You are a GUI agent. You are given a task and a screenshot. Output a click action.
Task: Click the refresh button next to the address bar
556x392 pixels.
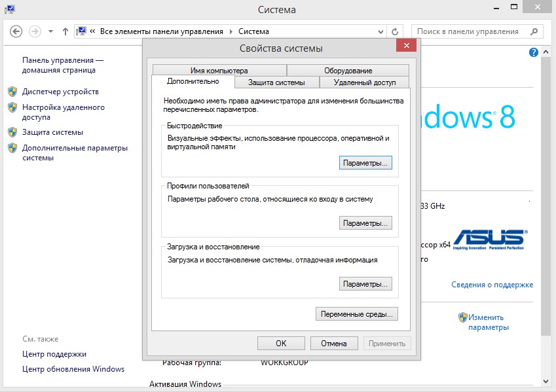[x=395, y=31]
